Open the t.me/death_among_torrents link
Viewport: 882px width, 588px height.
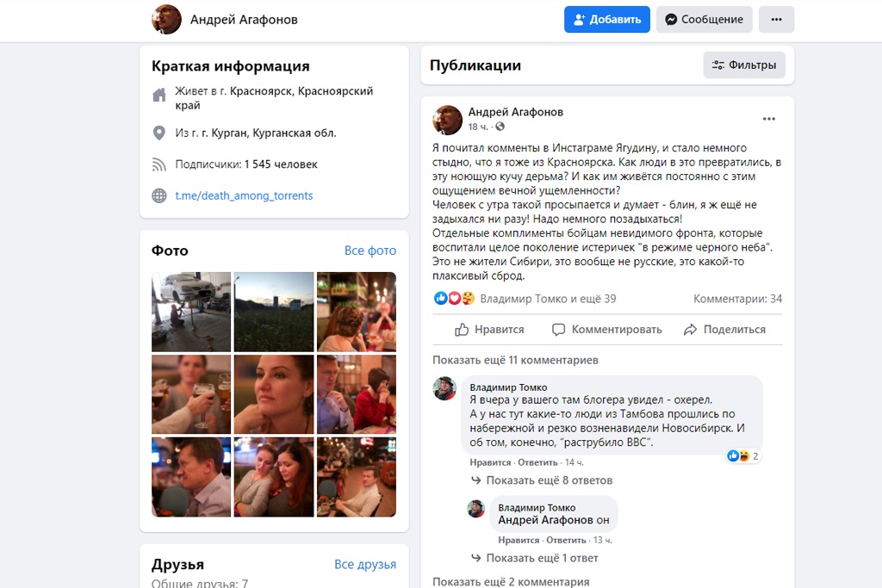[x=244, y=195]
